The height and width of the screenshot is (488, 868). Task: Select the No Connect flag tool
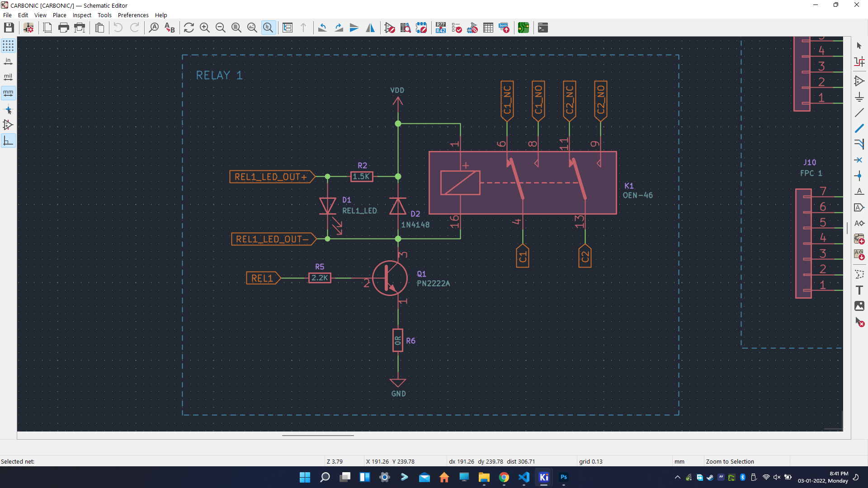coord(859,160)
